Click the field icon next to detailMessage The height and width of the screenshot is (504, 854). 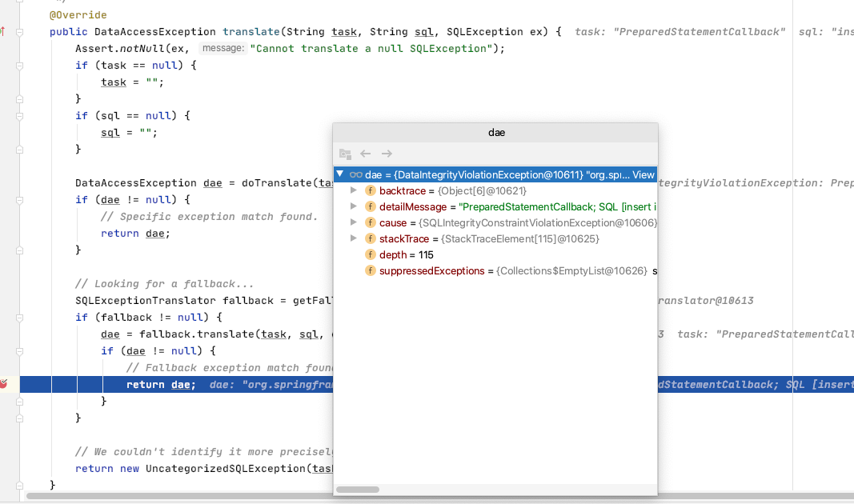coord(371,207)
